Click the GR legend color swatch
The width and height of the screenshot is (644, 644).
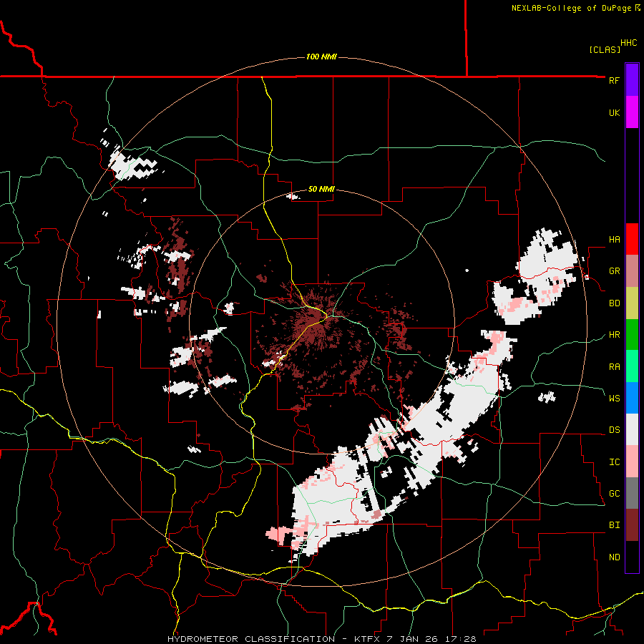click(x=632, y=271)
